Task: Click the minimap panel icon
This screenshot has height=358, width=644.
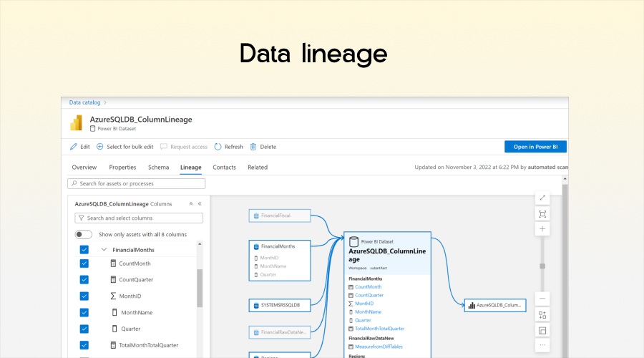Action: click(x=542, y=331)
